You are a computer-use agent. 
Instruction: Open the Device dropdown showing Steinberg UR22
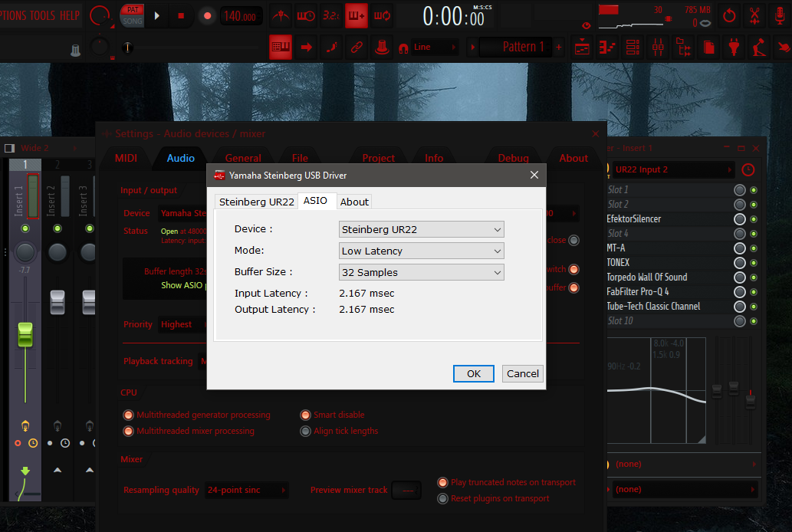pos(421,229)
